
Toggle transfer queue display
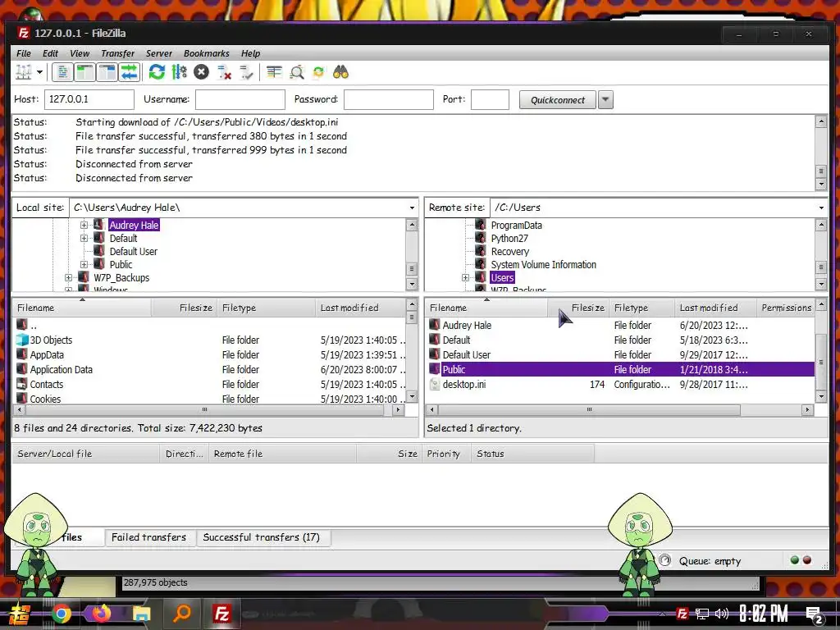pos(129,72)
